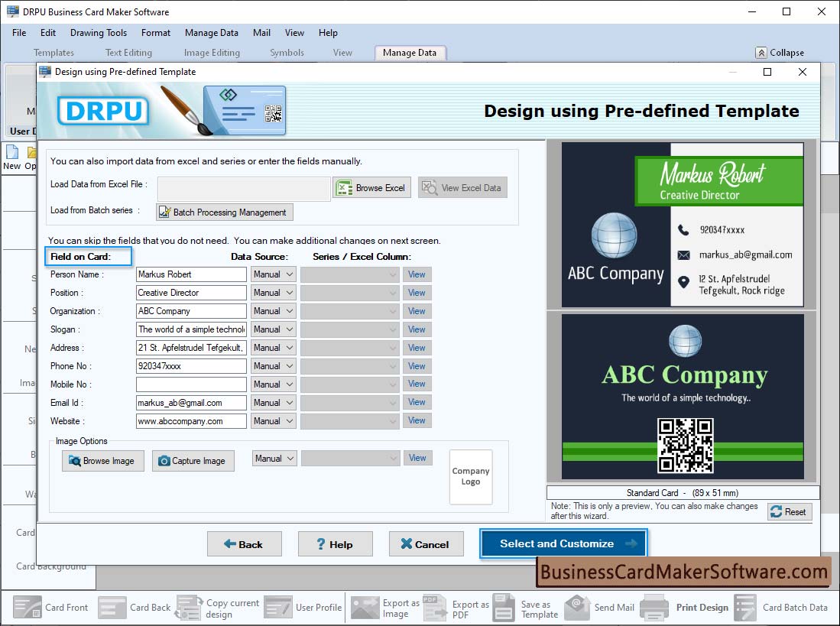Click the Card Front icon
Image resolution: width=840 pixels, height=626 pixels.
[28, 607]
